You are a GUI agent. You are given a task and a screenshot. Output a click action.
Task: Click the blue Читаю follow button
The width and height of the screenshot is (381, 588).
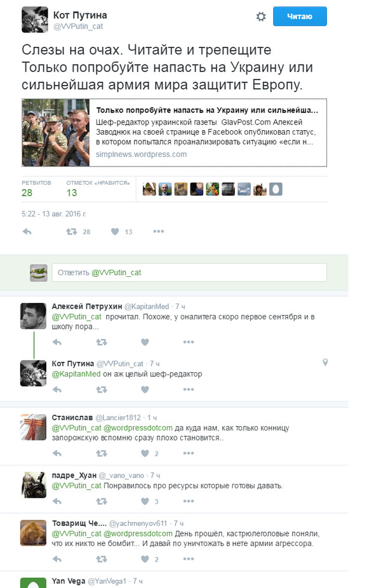[300, 16]
